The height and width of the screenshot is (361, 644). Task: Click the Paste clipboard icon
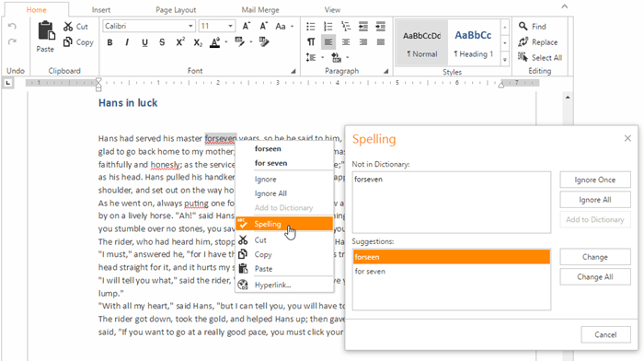point(46,31)
